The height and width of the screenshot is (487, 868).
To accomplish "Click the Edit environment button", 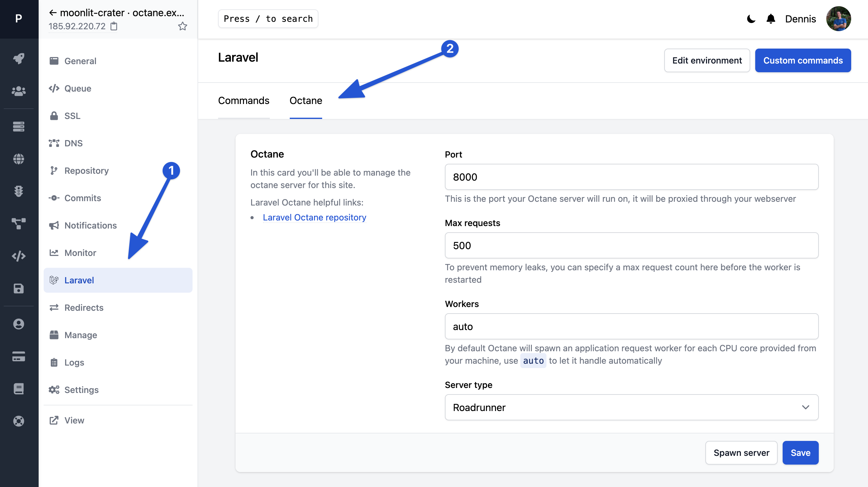I will click(707, 60).
